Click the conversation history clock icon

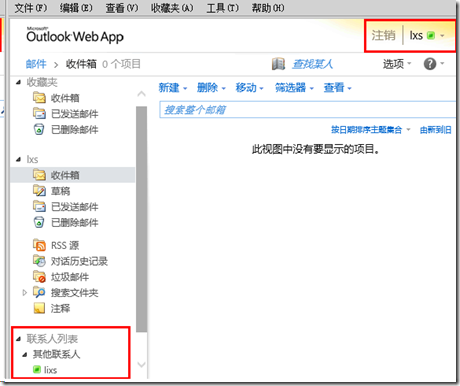coord(39,261)
